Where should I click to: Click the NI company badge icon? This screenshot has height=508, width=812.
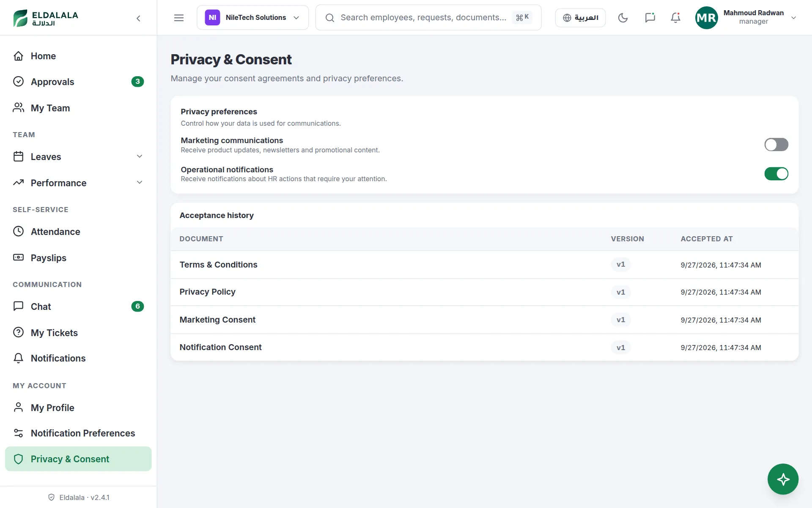pos(212,18)
